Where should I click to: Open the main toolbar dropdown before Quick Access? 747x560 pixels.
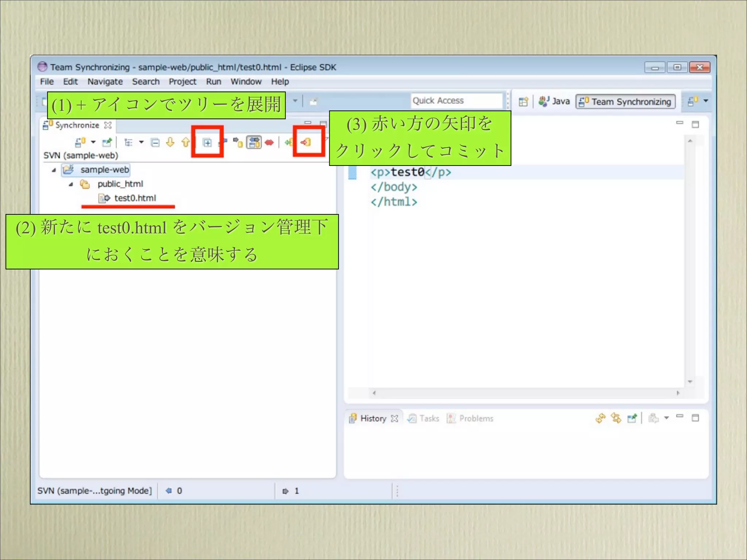tap(295, 101)
